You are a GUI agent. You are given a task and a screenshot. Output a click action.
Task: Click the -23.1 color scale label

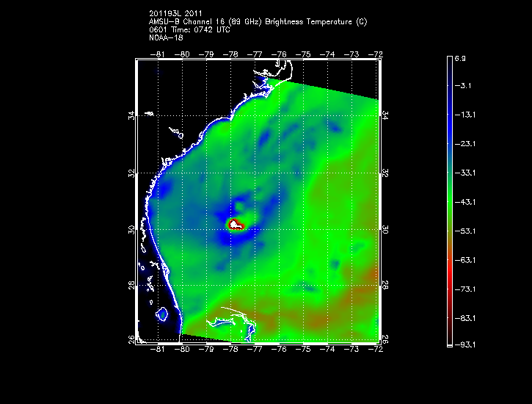coord(464,144)
